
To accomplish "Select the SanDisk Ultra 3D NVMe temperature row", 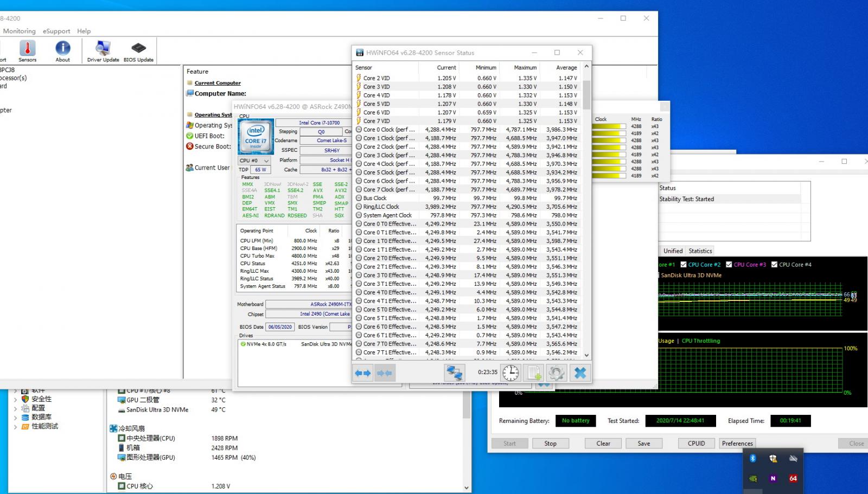I will click(x=172, y=410).
